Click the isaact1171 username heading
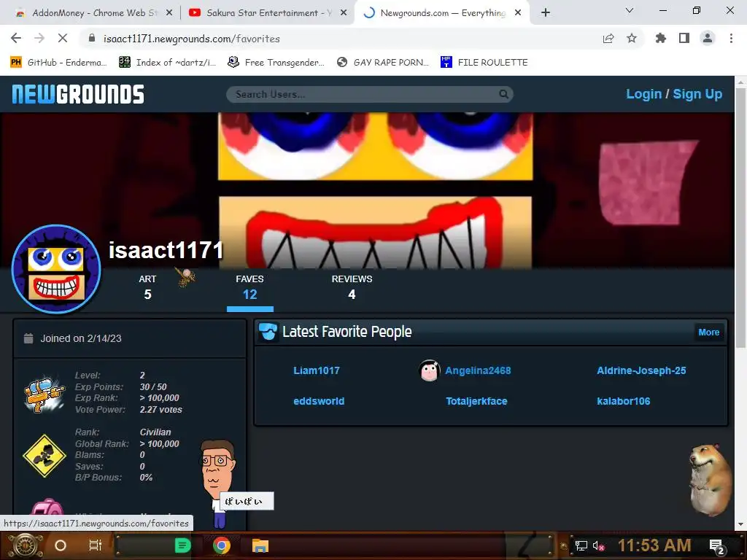747x560 pixels. coord(166,250)
